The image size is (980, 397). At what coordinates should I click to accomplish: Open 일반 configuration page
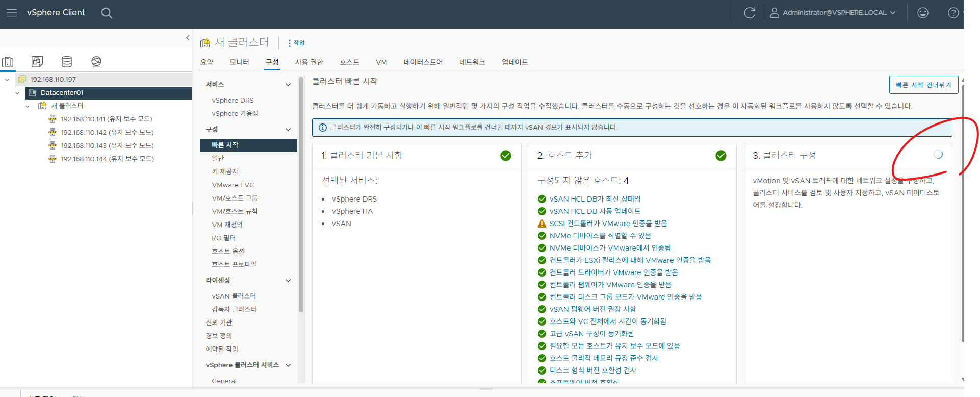218,159
